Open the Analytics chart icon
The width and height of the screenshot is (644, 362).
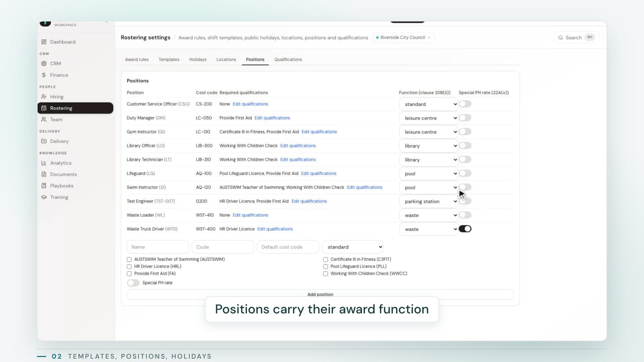(44, 163)
